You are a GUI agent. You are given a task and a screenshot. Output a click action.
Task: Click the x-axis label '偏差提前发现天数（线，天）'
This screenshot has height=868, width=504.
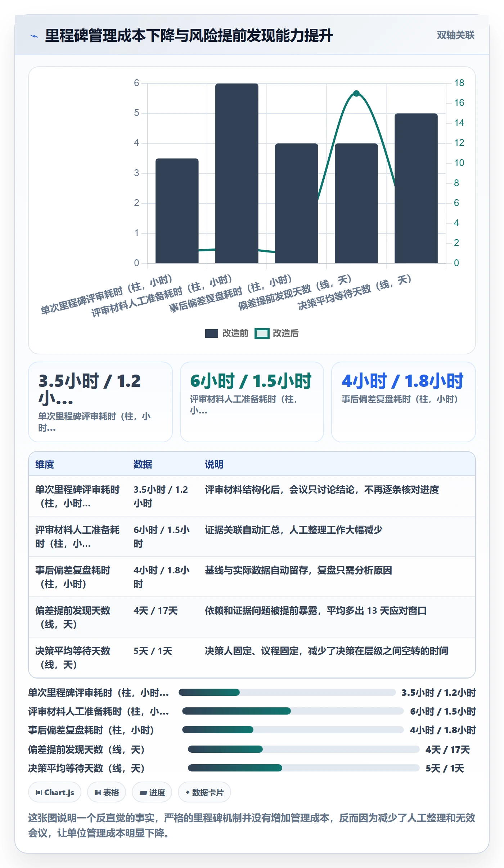(295, 292)
